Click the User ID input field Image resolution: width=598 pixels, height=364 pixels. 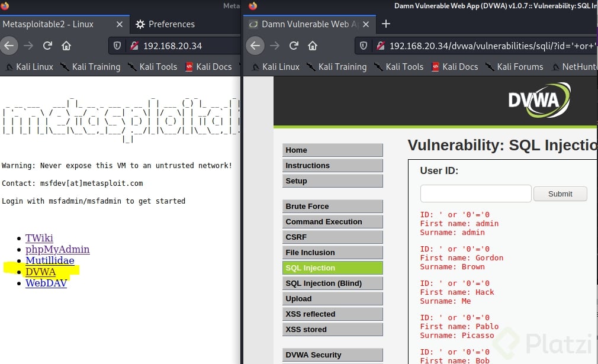475,194
